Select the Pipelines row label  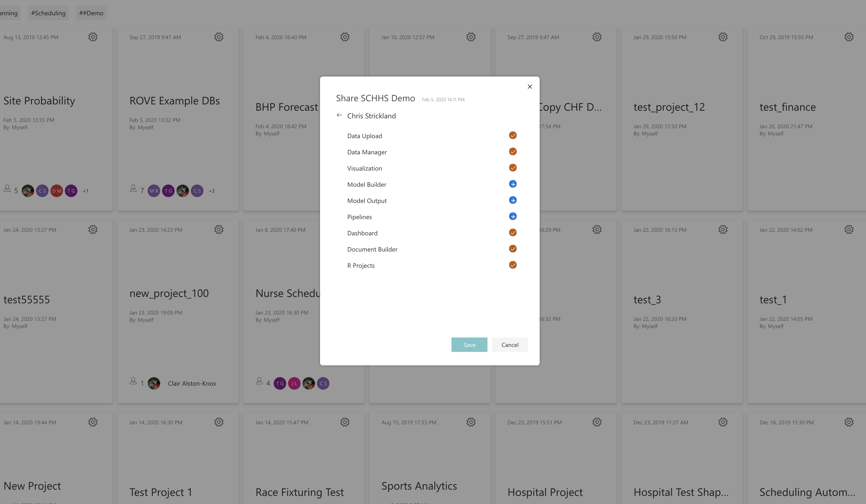point(359,217)
